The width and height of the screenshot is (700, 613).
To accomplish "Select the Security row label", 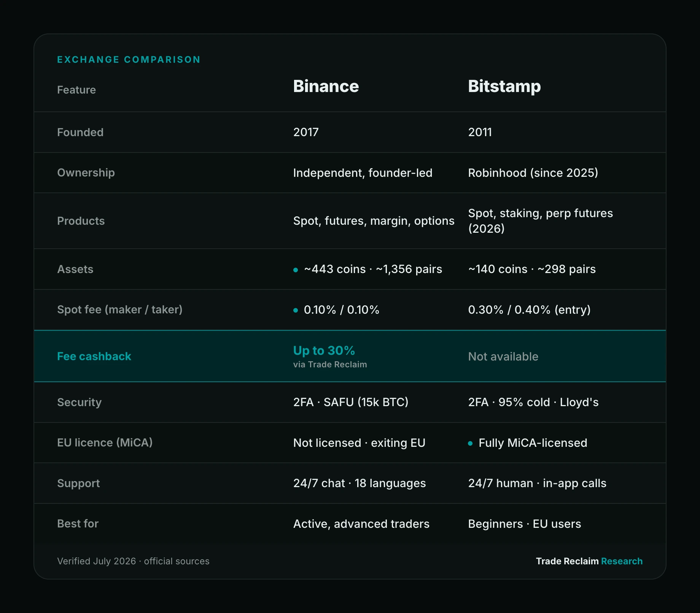I will coord(80,402).
